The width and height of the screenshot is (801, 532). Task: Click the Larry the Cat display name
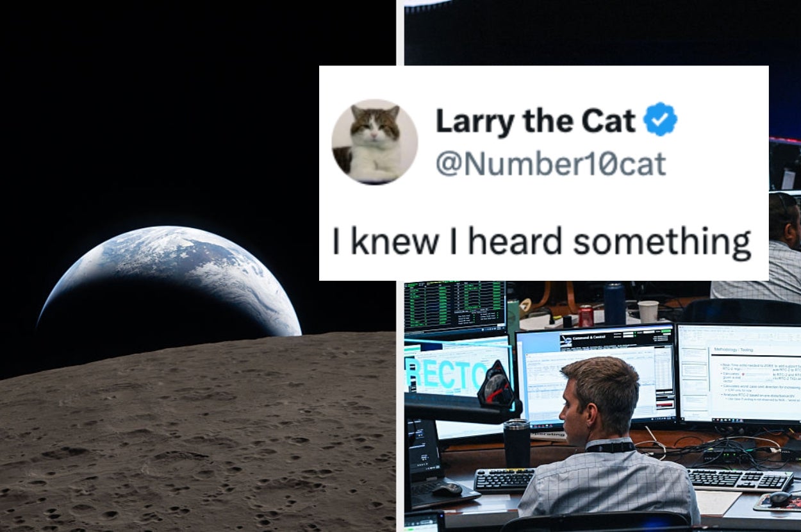(536, 121)
